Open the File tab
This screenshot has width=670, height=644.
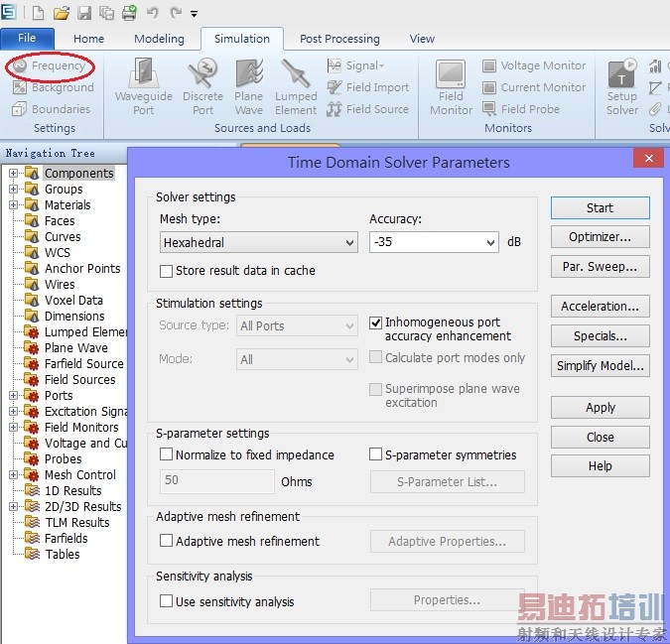tap(27, 39)
